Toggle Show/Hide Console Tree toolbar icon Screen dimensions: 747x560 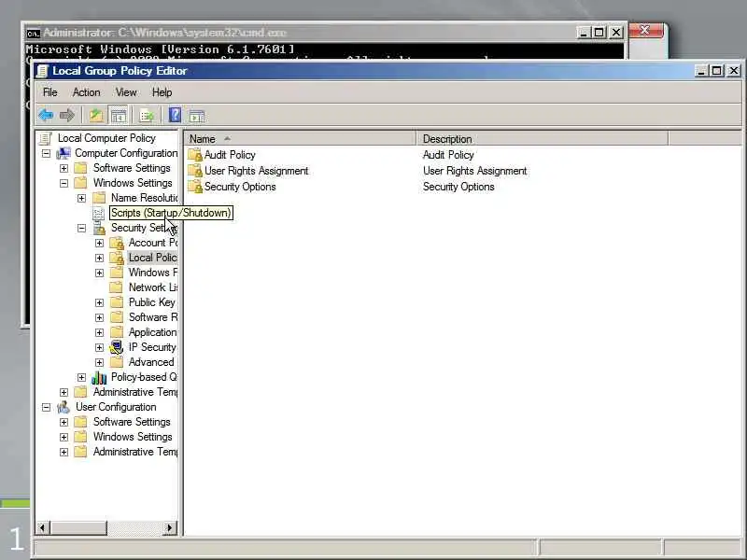point(119,115)
